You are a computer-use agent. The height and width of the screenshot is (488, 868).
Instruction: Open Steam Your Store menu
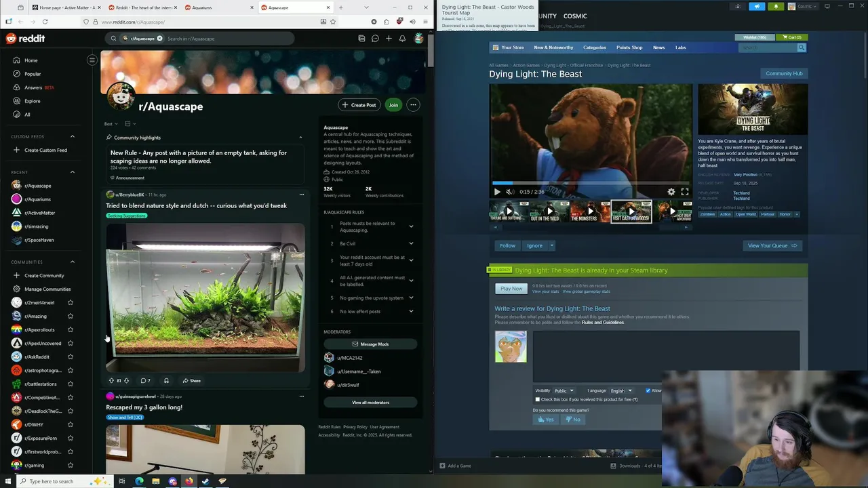pos(508,47)
